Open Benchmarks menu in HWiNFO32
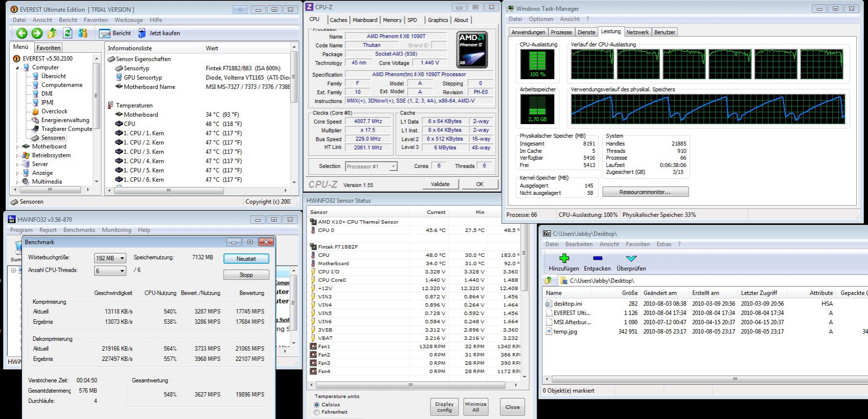868x419 pixels. pyautogui.click(x=79, y=230)
